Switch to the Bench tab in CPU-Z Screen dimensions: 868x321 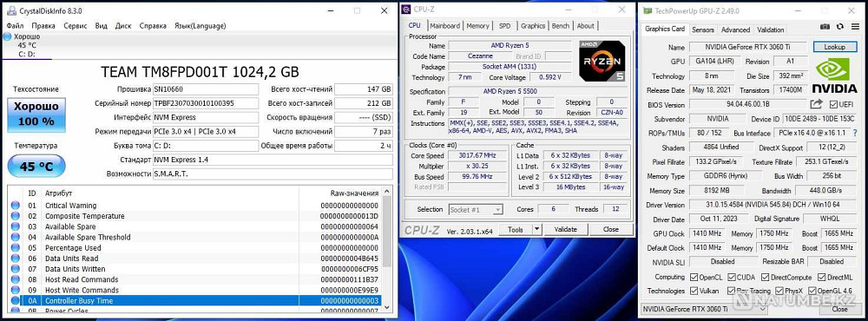560,26
